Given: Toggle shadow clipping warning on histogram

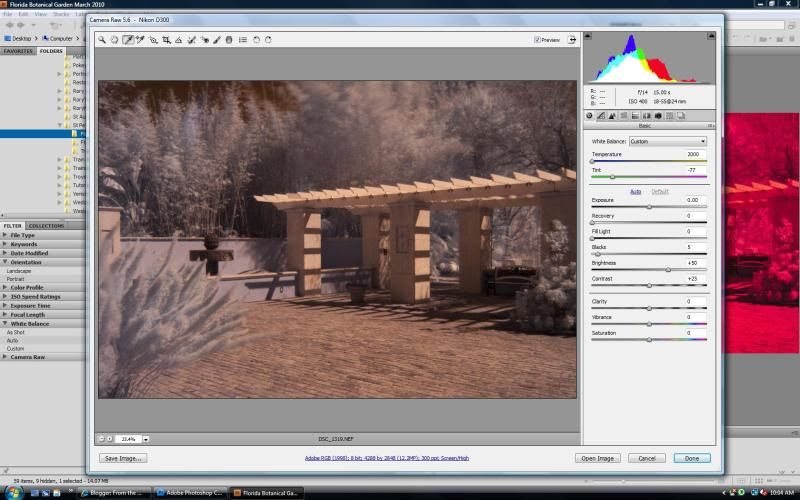Looking at the screenshot, I should tap(588, 36).
